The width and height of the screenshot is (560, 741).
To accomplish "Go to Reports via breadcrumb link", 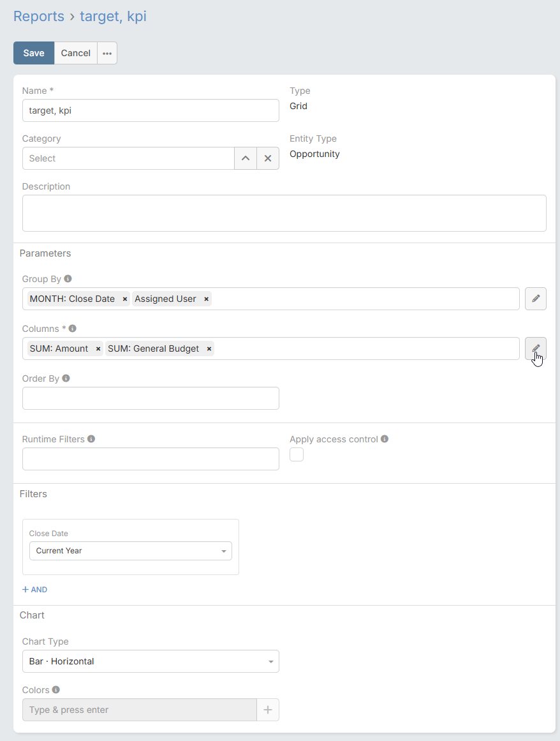I will 39,17.
